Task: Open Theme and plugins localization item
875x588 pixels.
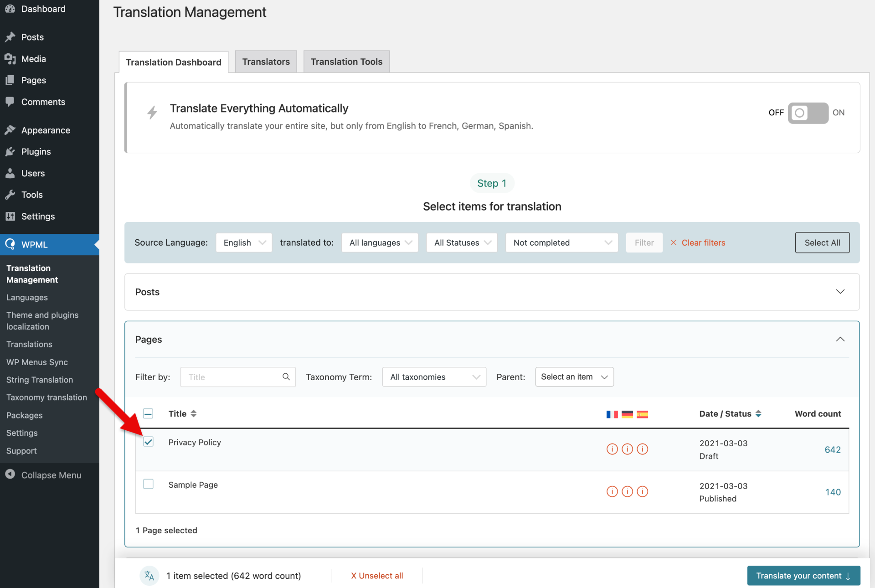Action: [x=42, y=321]
